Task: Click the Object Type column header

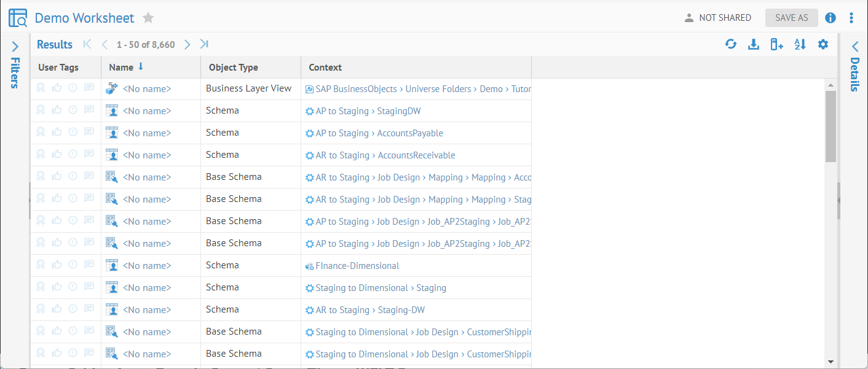Action: click(x=233, y=68)
